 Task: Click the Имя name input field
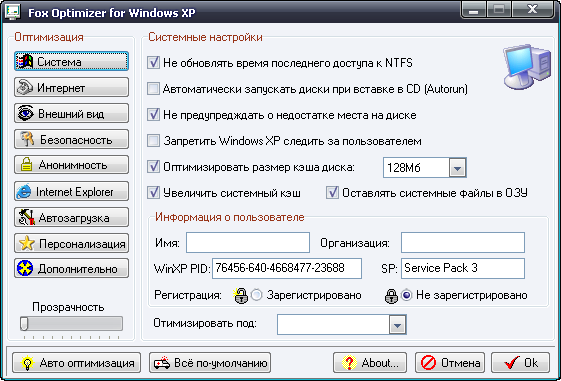pos(248,243)
